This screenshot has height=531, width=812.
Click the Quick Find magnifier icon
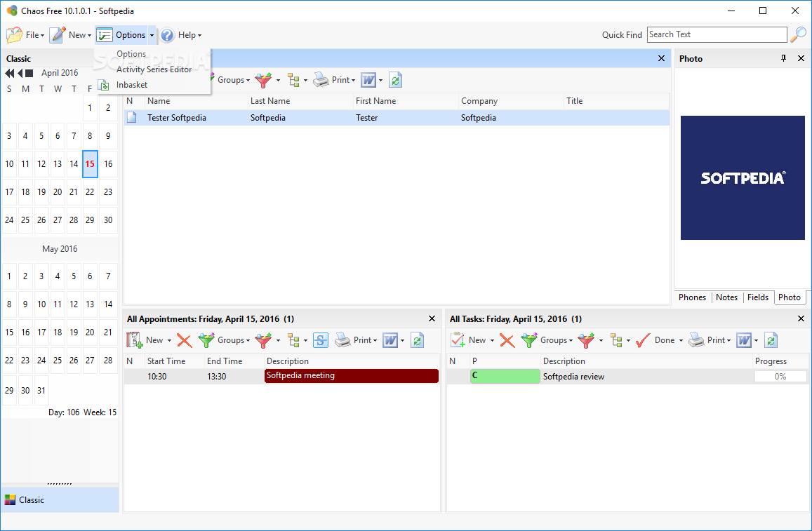click(798, 34)
